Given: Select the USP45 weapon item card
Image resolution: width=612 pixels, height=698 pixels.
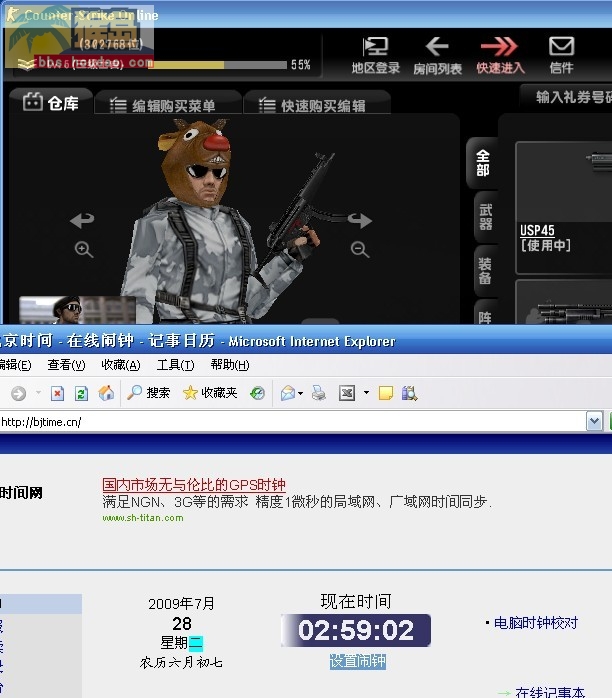Looking at the screenshot, I should pos(563,207).
